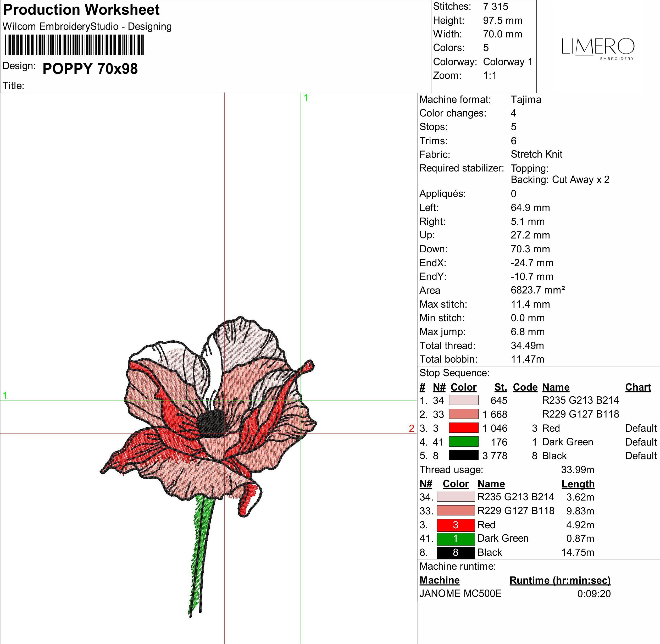Screen dimensions: 660x644
Task: Click the red guide marker labeled 2
Action: pyautogui.click(x=412, y=428)
